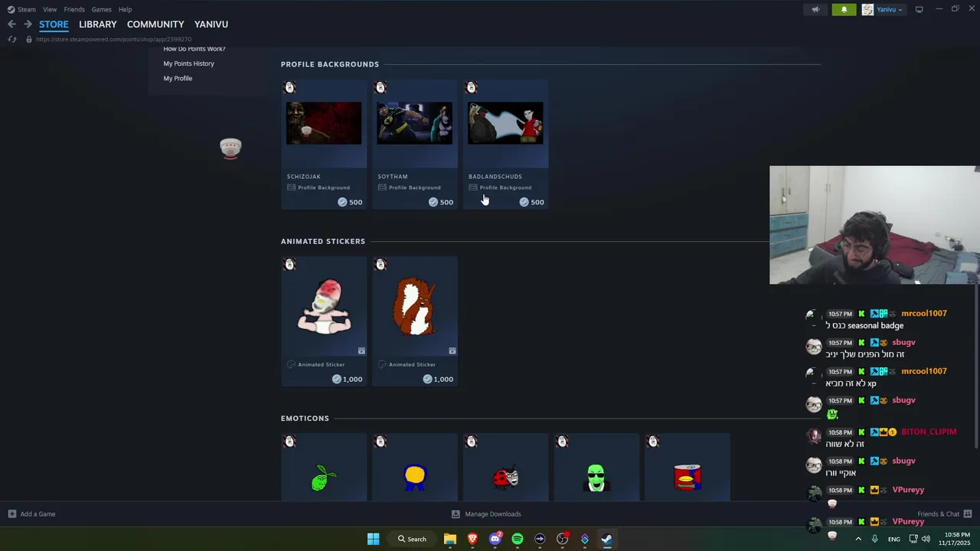Viewport: 980px width, 551px height.
Task: Click the taskbar Search box
Action: (x=412, y=539)
